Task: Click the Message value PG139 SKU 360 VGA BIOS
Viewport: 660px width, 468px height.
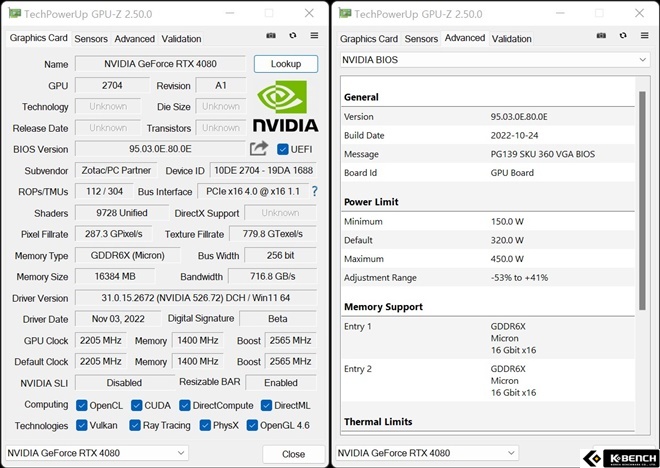Action: tap(543, 154)
